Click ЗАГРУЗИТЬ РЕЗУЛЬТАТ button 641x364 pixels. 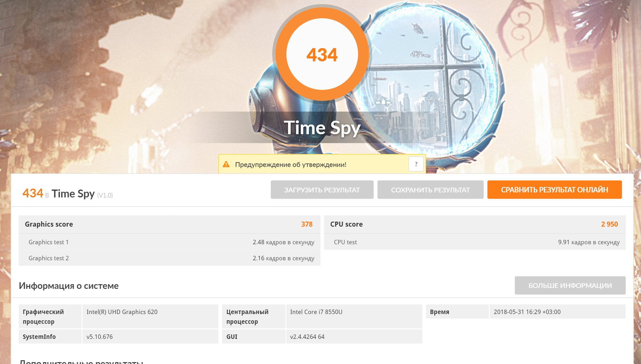322,190
